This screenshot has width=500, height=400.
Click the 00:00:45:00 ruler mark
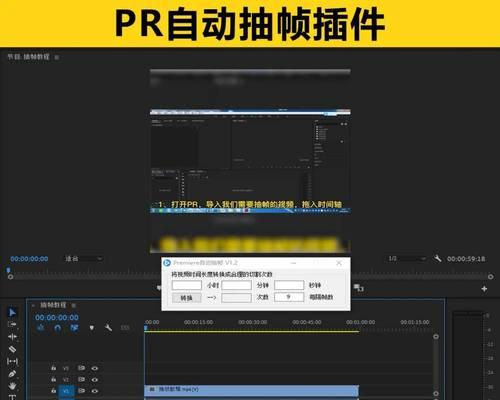point(307,322)
